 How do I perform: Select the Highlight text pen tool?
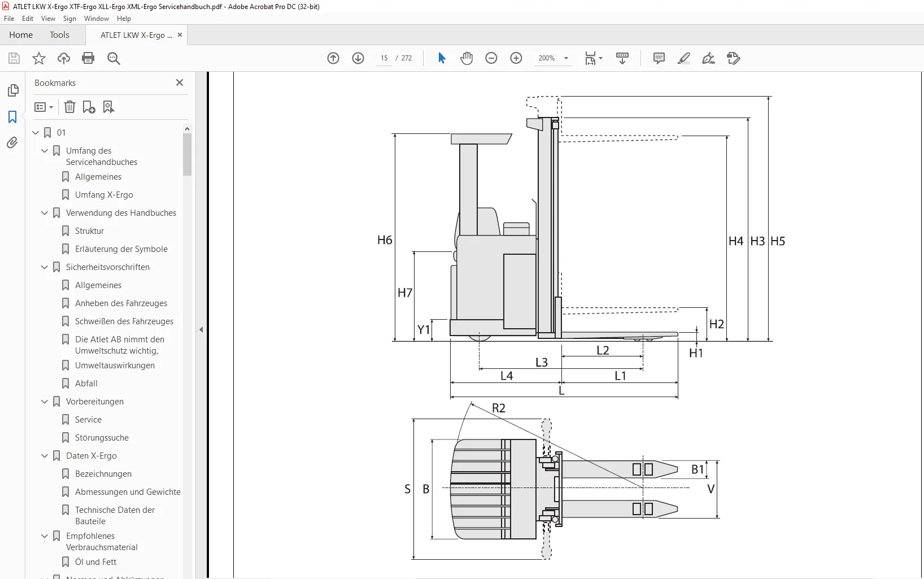pos(684,58)
